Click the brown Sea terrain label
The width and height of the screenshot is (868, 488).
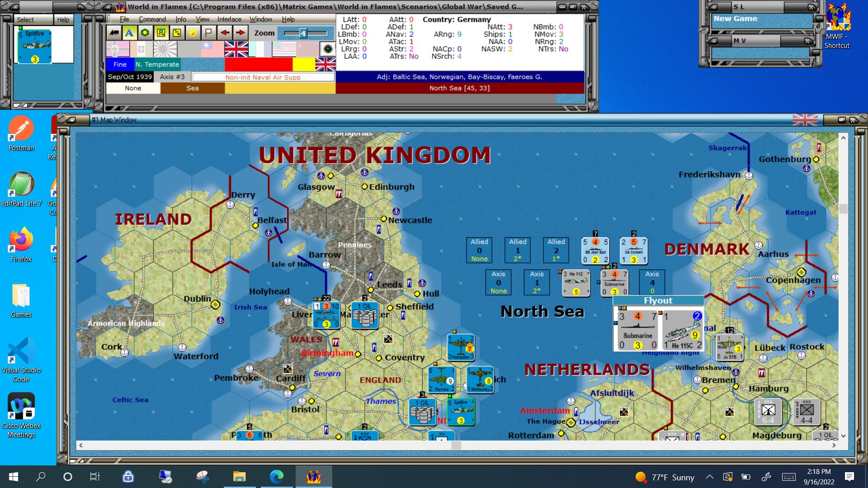pos(193,88)
